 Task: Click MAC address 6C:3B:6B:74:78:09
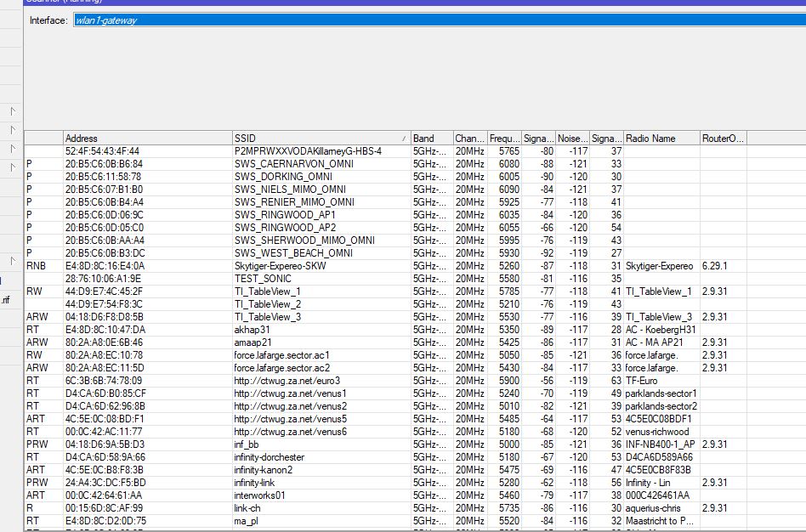point(104,381)
